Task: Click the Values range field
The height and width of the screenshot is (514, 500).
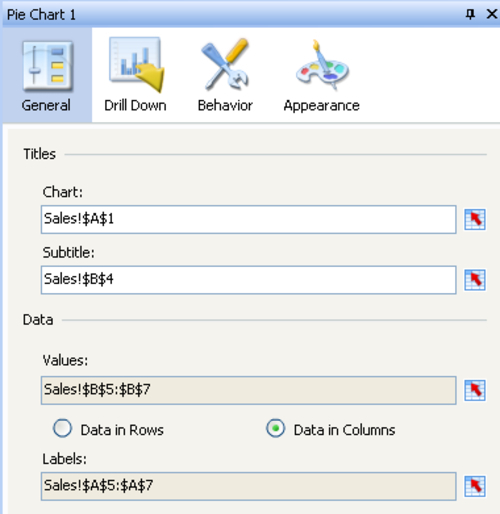Action: click(249, 390)
